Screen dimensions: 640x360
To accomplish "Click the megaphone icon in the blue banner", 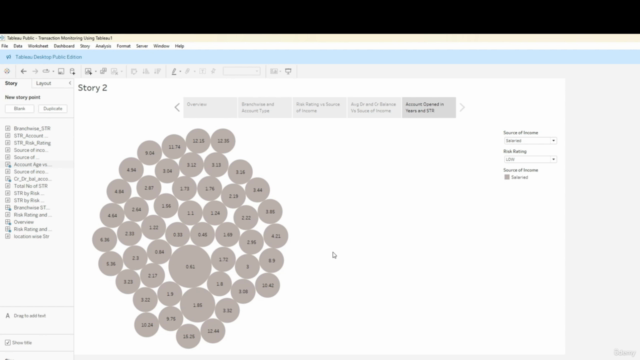I will tap(9, 57).
